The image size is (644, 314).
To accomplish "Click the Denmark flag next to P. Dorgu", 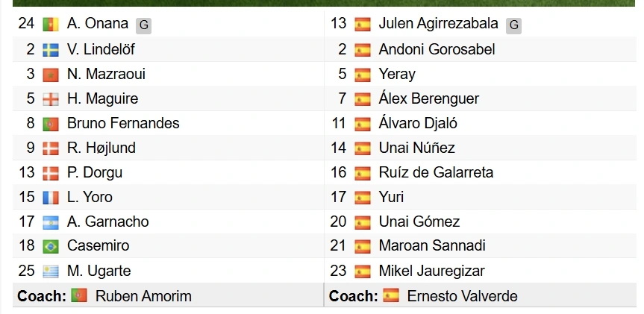I will tap(51, 173).
